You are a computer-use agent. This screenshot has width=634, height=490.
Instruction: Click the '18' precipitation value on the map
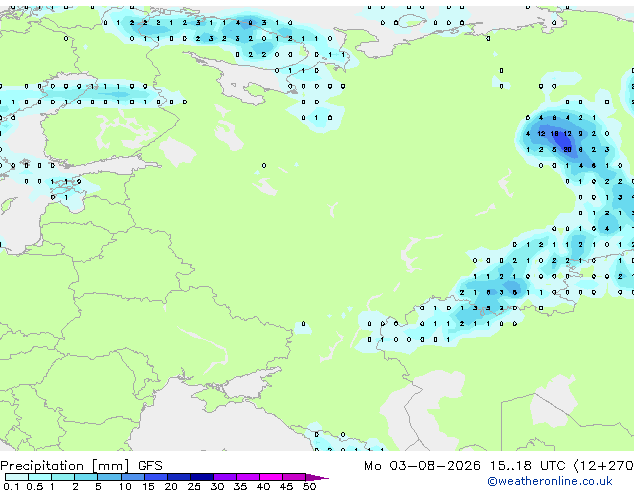coord(554,133)
